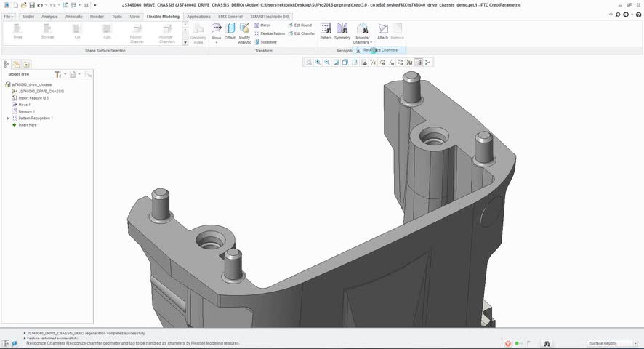Switch to the Model ribbon tab

(28, 17)
